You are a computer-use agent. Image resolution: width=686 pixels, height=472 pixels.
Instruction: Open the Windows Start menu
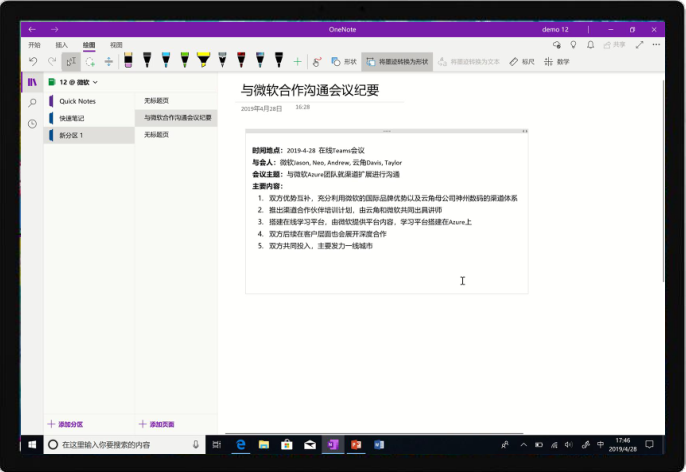point(32,444)
